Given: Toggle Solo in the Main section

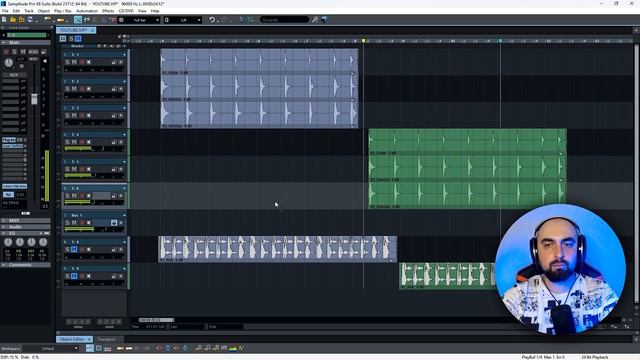Looking at the screenshot, I should coord(14,52).
